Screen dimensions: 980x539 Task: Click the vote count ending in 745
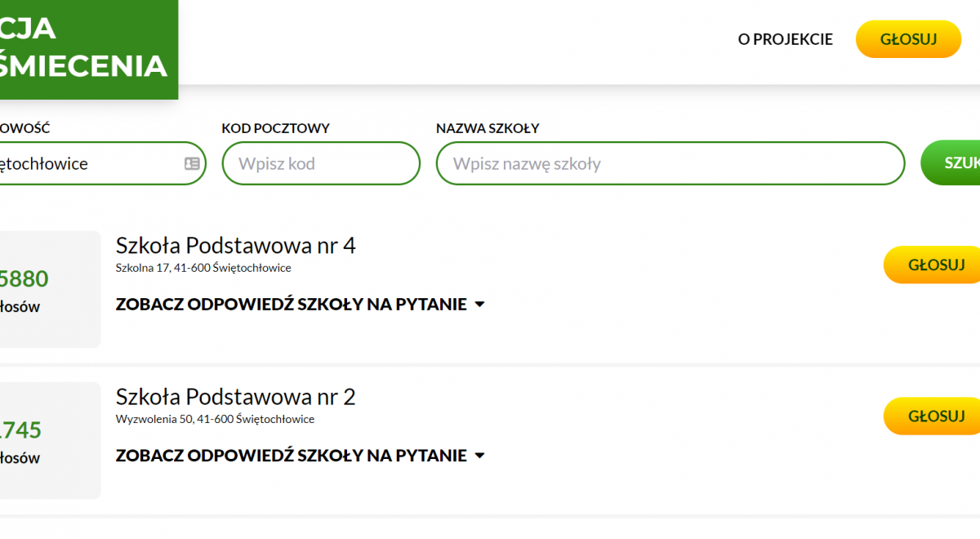tap(21, 430)
